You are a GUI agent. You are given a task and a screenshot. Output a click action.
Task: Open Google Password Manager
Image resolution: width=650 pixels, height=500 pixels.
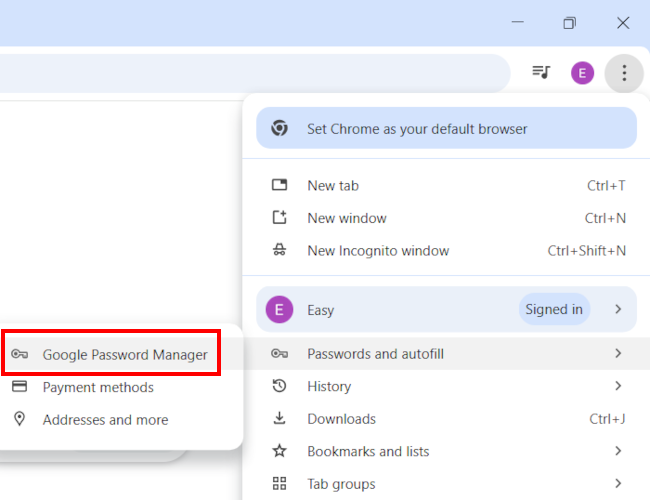point(121,354)
